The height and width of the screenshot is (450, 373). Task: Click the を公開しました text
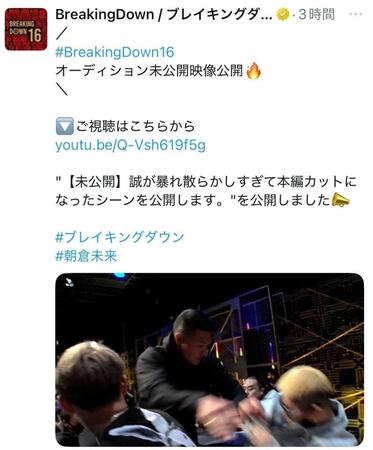click(284, 201)
